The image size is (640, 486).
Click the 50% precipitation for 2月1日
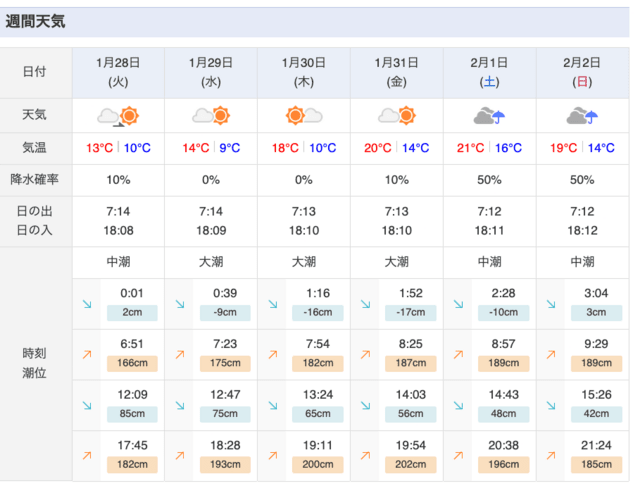point(489,180)
